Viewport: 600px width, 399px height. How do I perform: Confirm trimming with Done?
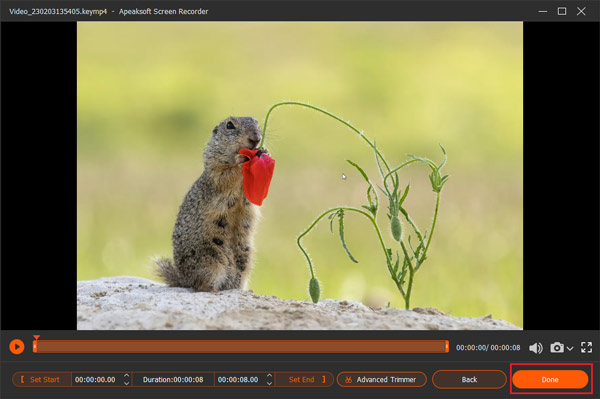[x=550, y=379]
